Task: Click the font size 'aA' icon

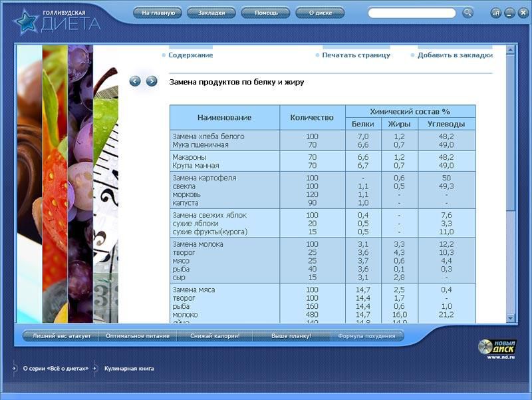Action: tap(496, 13)
